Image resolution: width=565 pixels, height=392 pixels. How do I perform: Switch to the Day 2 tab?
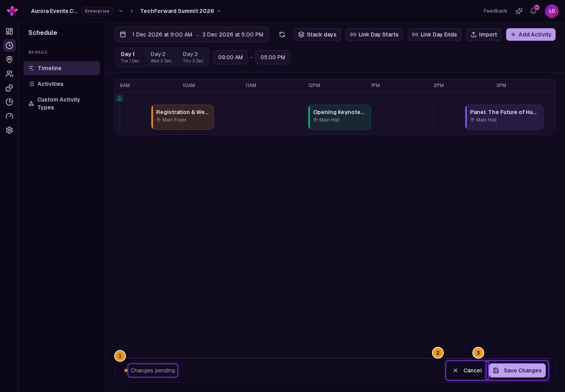[x=161, y=57]
